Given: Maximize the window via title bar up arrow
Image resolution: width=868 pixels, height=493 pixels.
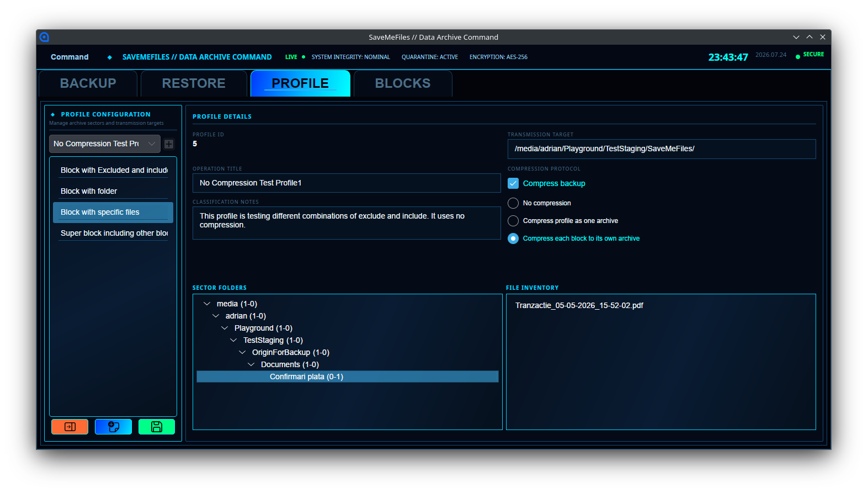Looking at the screenshot, I should click(x=810, y=37).
